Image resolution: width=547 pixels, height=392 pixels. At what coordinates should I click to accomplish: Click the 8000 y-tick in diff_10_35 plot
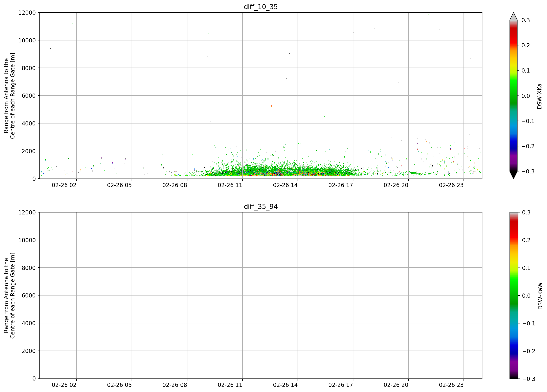29,68
